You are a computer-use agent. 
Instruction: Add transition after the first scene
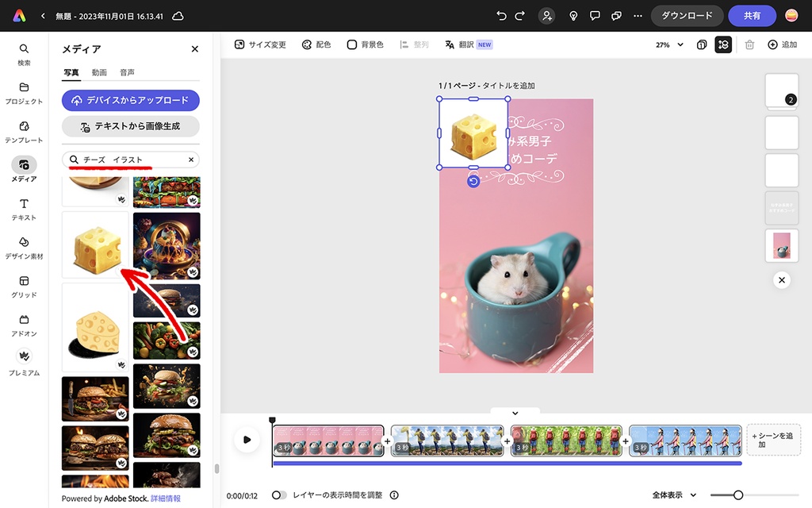tap(387, 441)
